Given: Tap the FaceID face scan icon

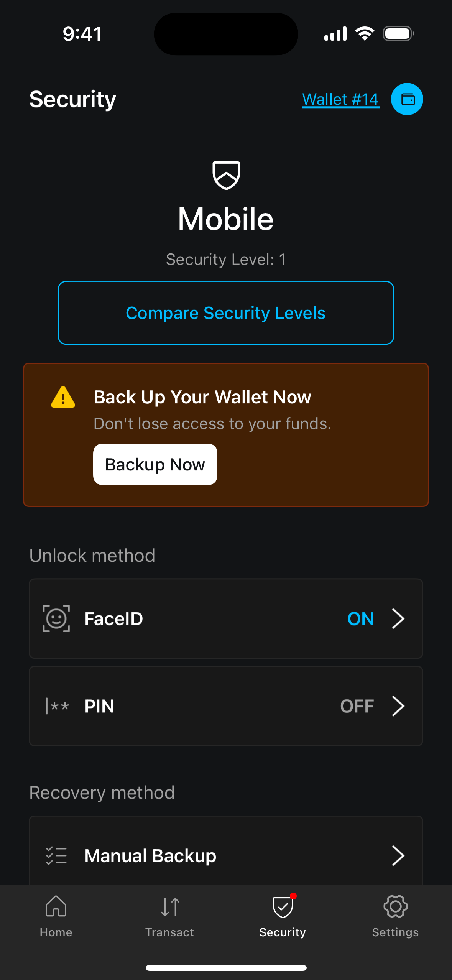Looking at the screenshot, I should click(56, 618).
